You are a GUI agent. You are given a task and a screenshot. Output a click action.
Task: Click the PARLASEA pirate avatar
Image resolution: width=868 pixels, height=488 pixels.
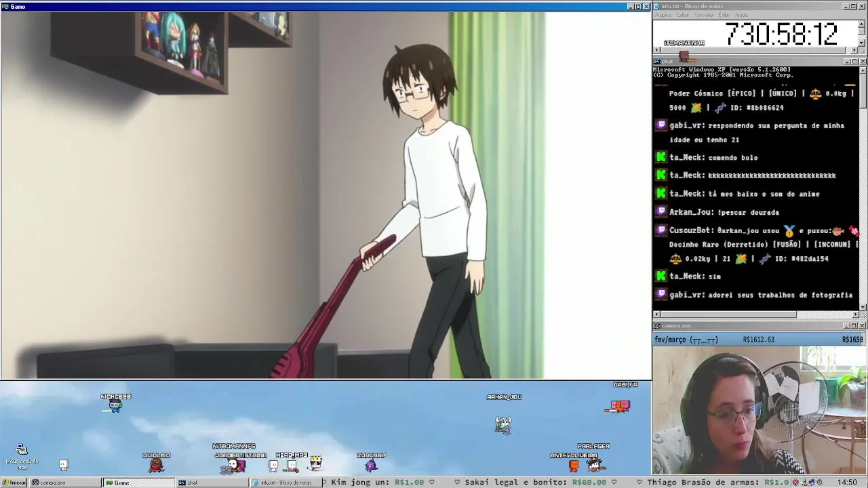pyautogui.click(x=595, y=464)
